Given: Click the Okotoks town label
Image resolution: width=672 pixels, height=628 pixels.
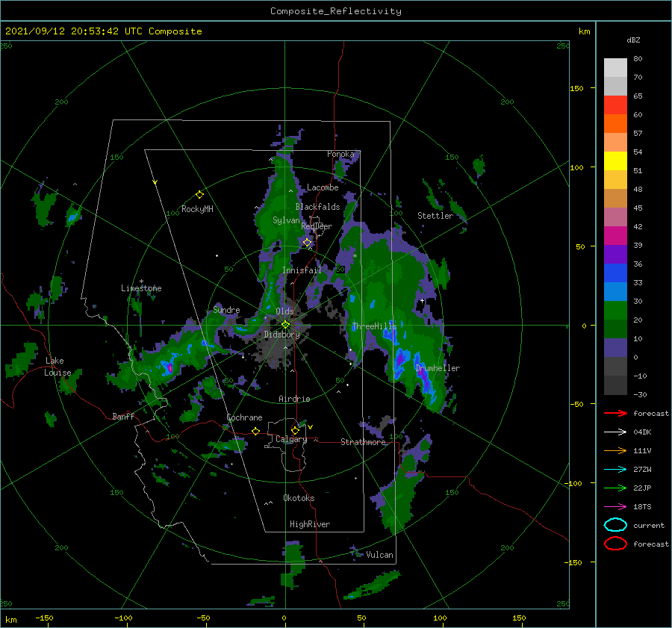Looking at the screenshot, I should click(x=299, y=498).
